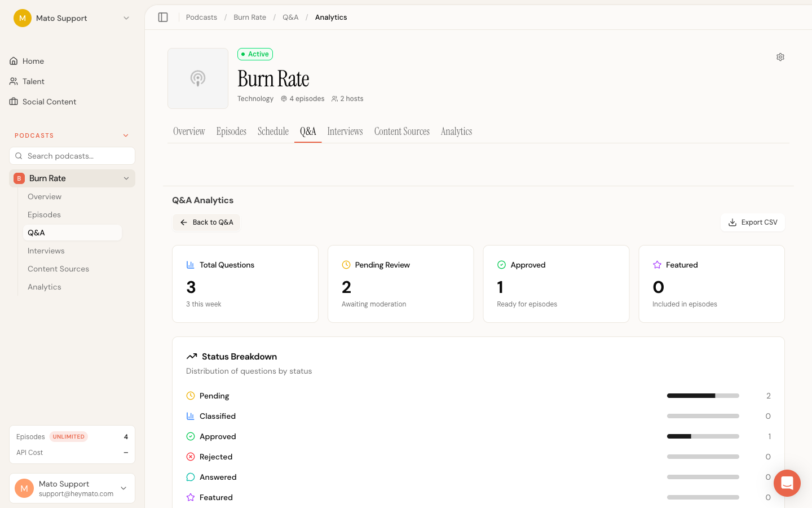
Task: Click the Social Content briefcase icon
Action: point(14,102)
